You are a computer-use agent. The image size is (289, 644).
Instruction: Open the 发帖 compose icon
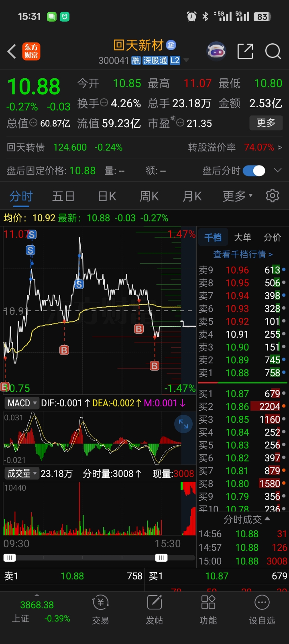point(154,603)
